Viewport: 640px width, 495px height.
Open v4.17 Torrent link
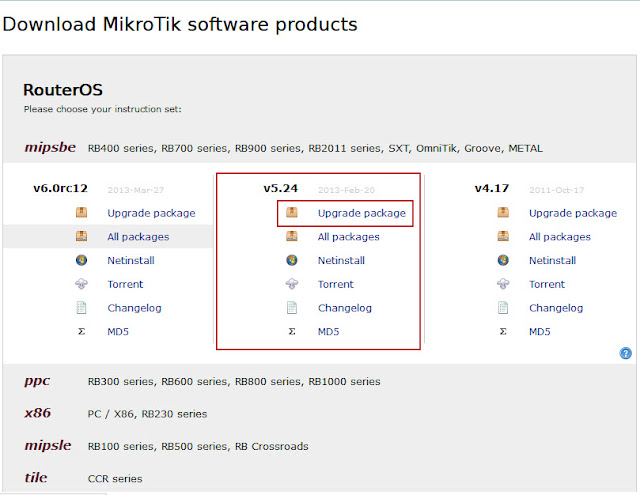547,284
